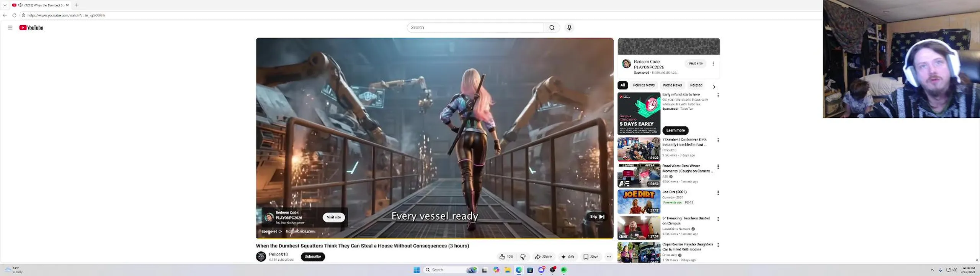The height and width of the screenshot is (276, 980).
Task: Open Road Wars Best Winter Moments thumbnail
Action: 639,176
